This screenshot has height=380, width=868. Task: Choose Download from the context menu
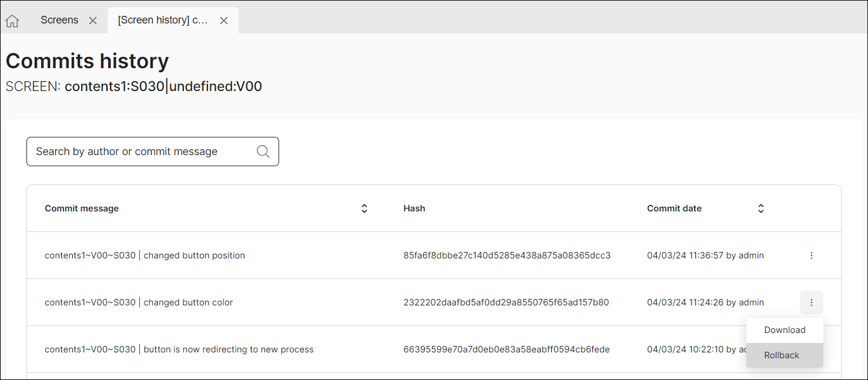(785, 330)
